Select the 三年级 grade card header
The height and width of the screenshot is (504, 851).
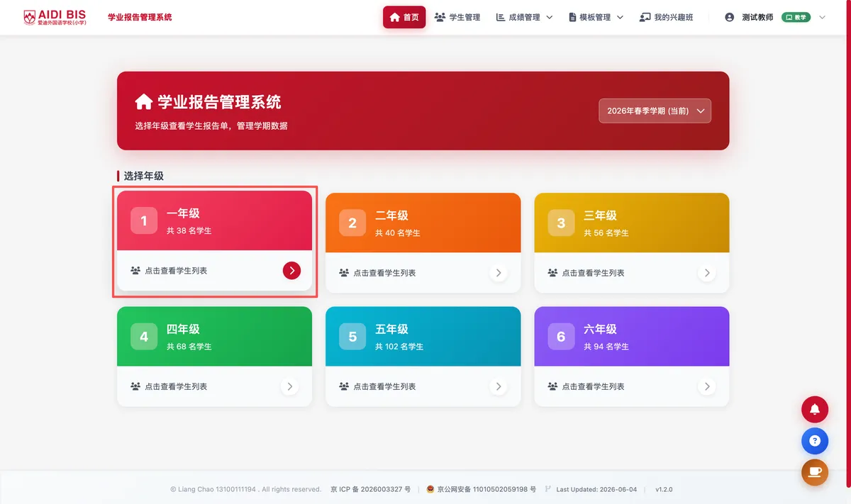(x=632, y=223)
